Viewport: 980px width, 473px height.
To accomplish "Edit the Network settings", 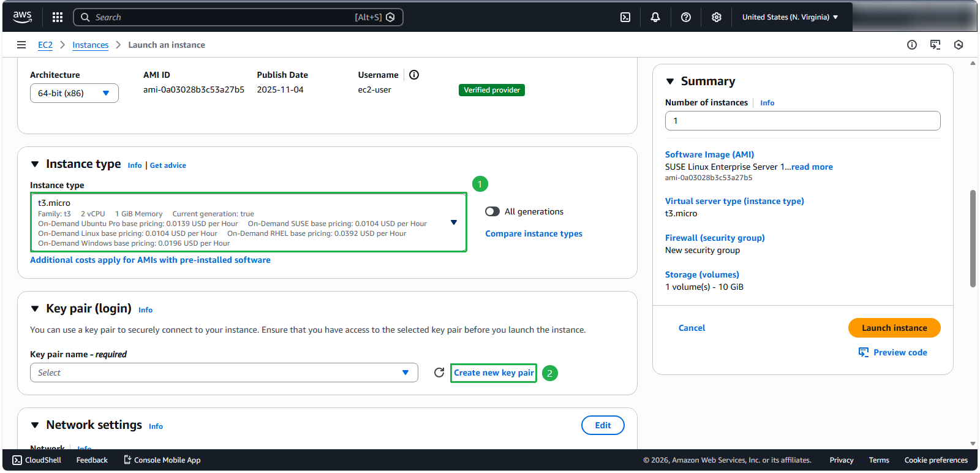I will click(x=603, y=425).
